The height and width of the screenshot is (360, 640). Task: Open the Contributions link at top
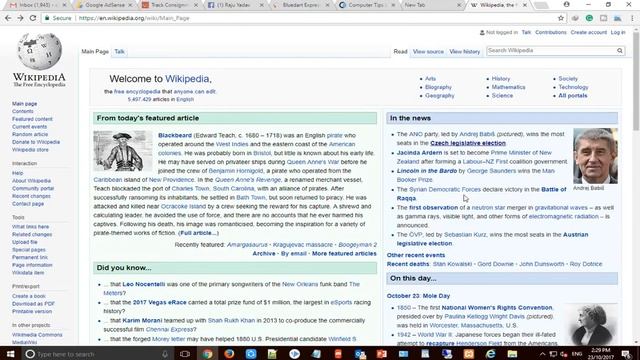551,32
